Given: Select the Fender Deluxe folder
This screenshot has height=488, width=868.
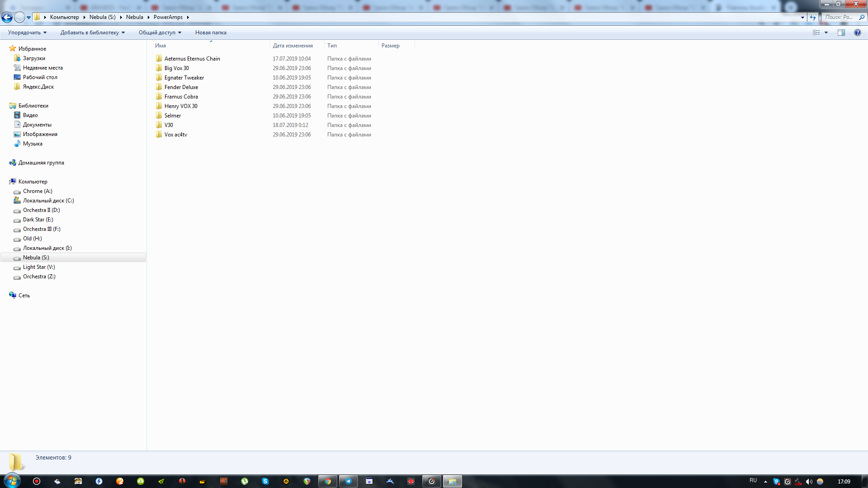Looking at the screenshot, I should point(181,87).
